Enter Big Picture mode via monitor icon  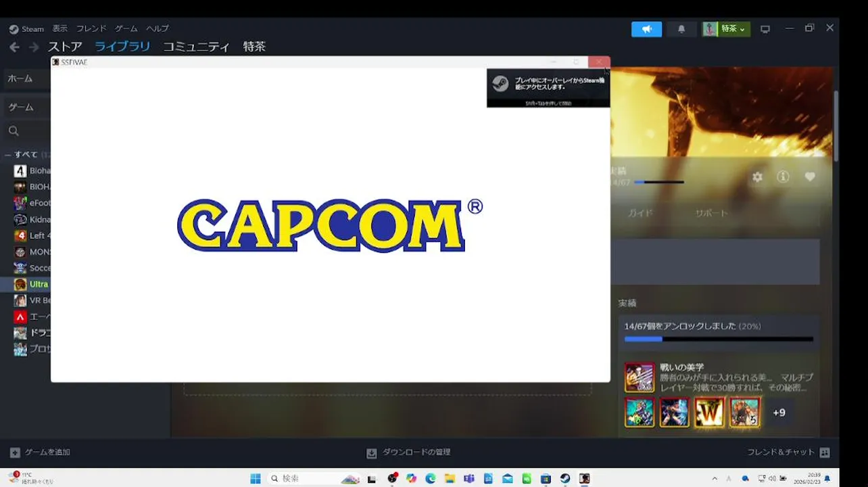coord(765,29)
